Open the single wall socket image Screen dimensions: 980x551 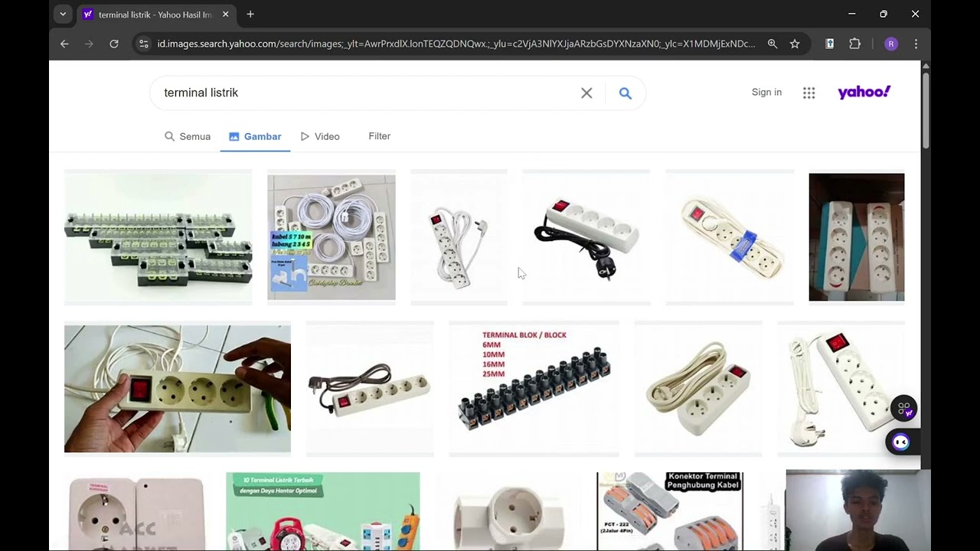tap(137, 511)
